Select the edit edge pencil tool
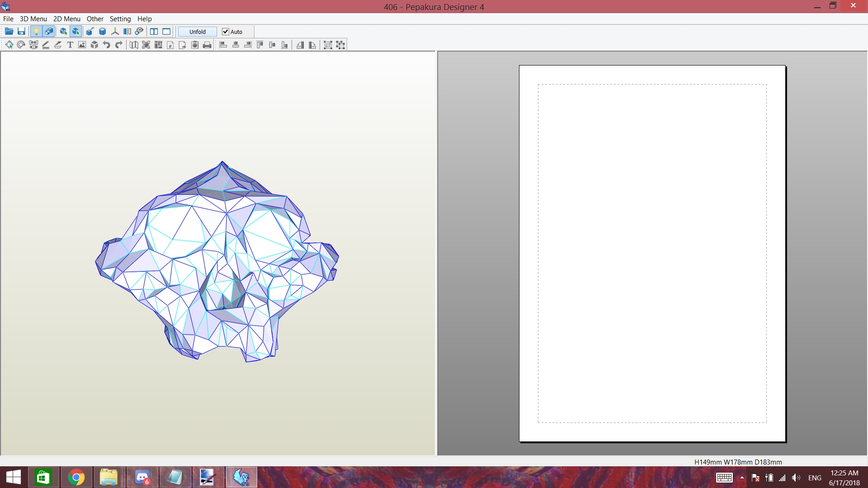 point(46,45)
